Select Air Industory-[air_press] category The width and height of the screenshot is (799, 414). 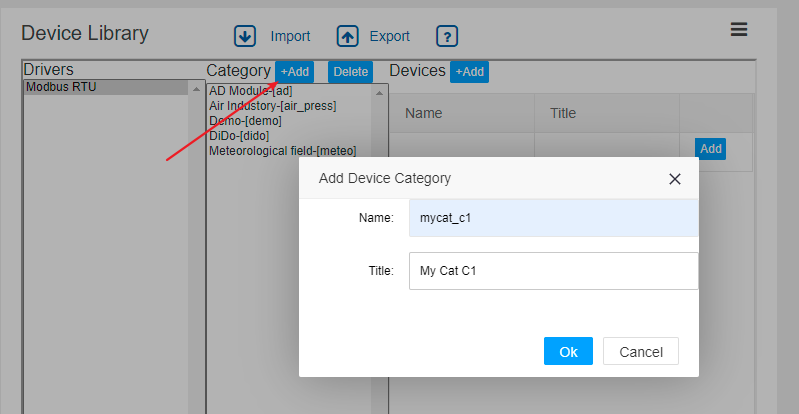pos(272,106)
